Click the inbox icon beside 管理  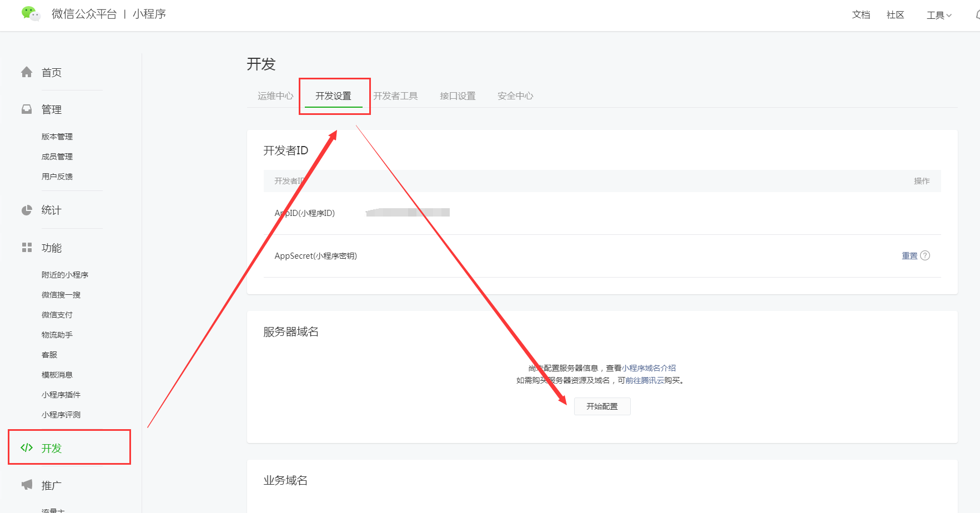coord(27,109)
